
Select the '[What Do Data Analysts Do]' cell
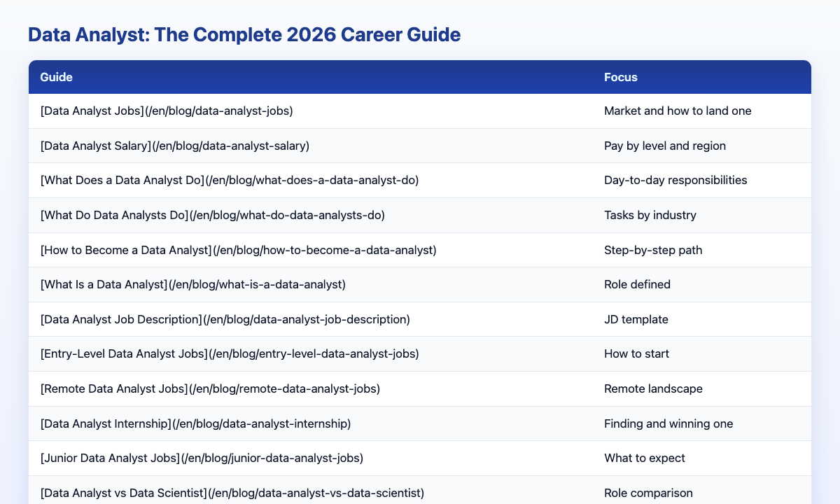pyautogui.click(x=310, y=215)
